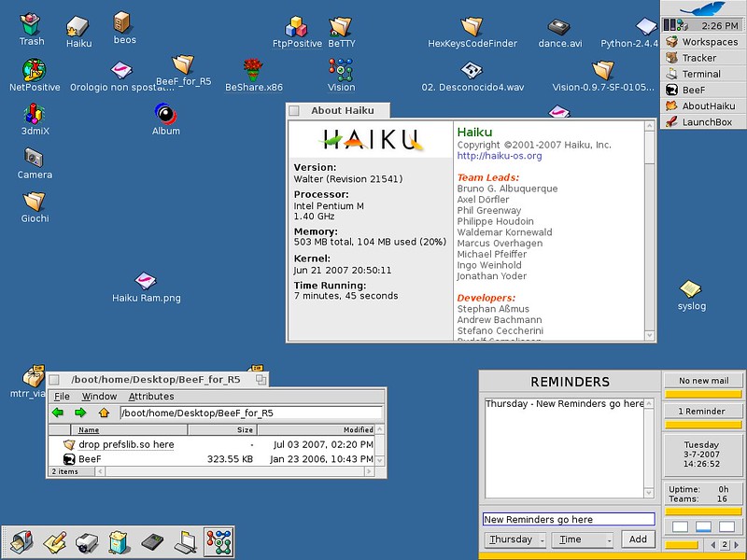Click the black notebook icon in LaunchBox
The height and width of the screenshot is (560, 747).
[x=152, y=542]
